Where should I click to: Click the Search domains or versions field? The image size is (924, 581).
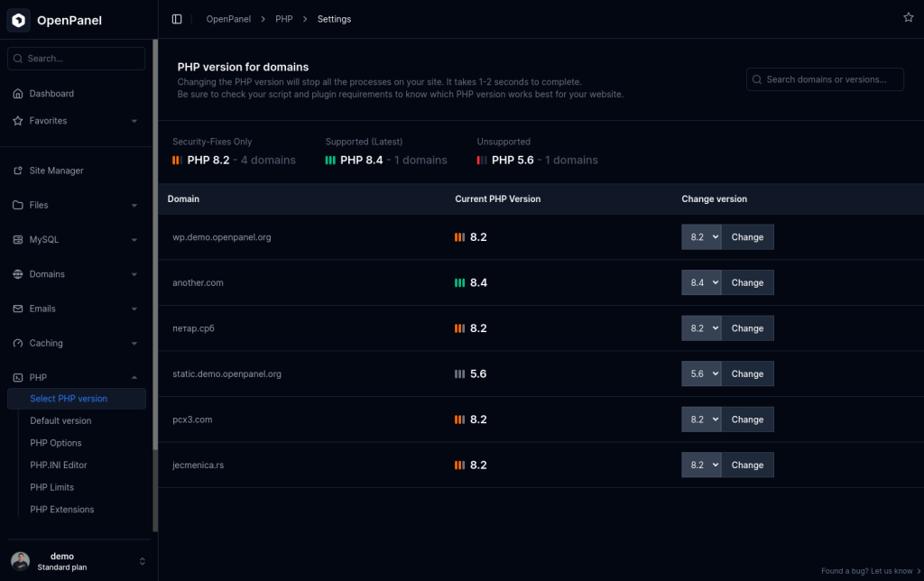tap(825, 79)
